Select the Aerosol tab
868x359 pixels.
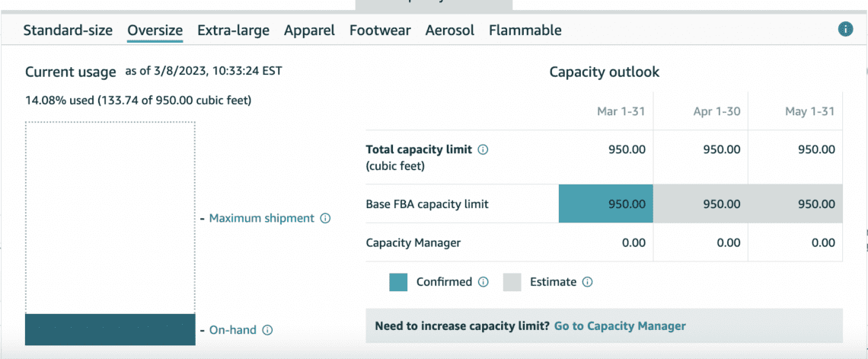tap(449, 30)
